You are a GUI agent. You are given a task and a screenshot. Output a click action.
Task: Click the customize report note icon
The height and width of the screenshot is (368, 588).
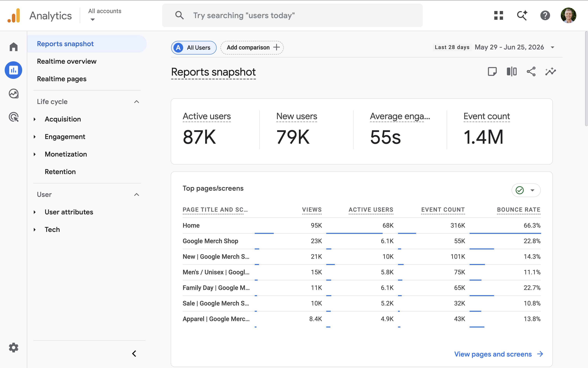coord(492,72)
